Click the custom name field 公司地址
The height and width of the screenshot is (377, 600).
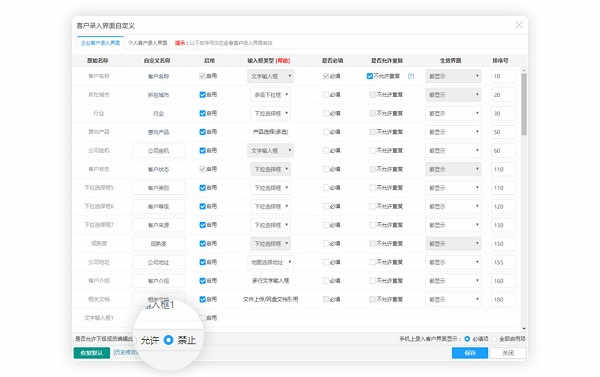(x=158, y=262)
